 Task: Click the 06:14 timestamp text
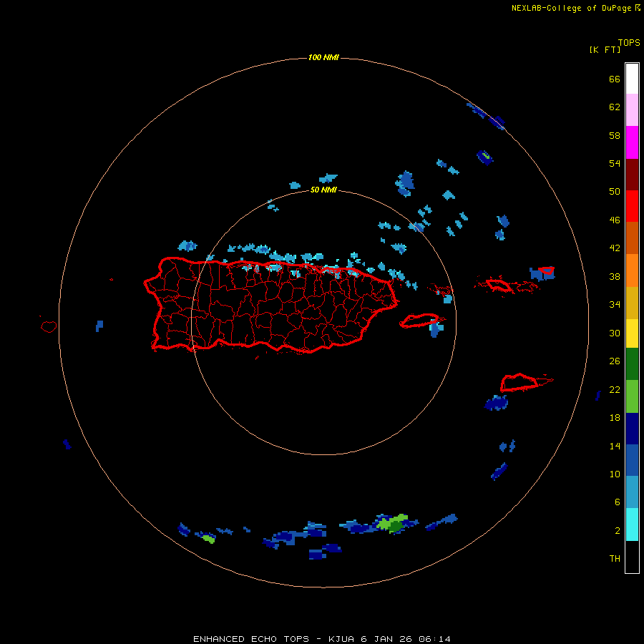click(x=434, y=639)
